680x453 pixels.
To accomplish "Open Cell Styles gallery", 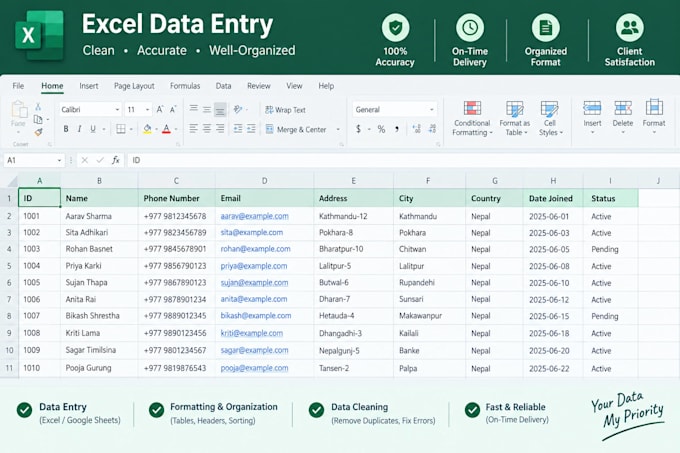I will (550, 118).
